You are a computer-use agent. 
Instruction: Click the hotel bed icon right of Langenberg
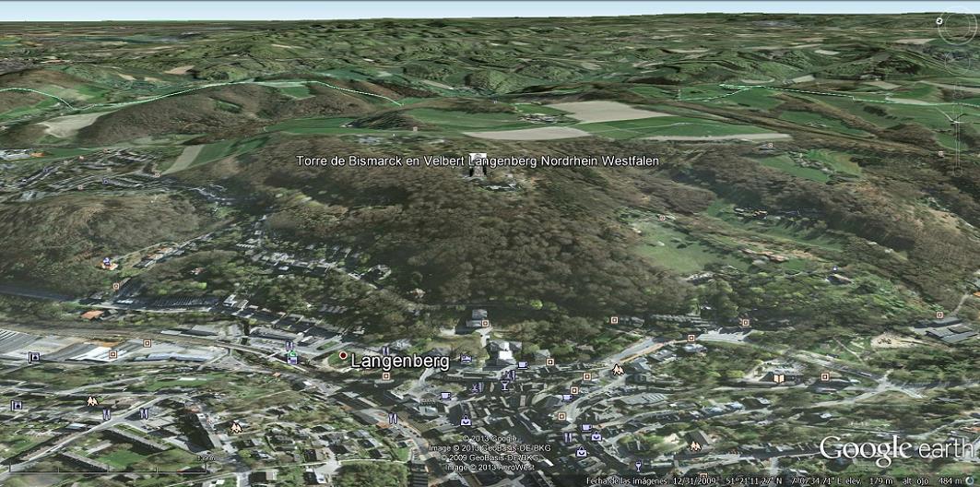click(x=466, y=359)
